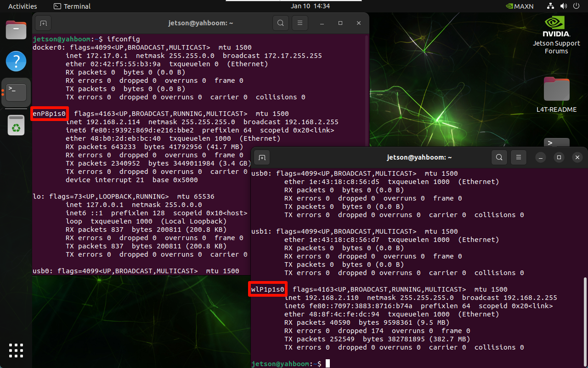
Task: Open calendar from Jan 10 14:34 clock
Action: tap(310, 6)
